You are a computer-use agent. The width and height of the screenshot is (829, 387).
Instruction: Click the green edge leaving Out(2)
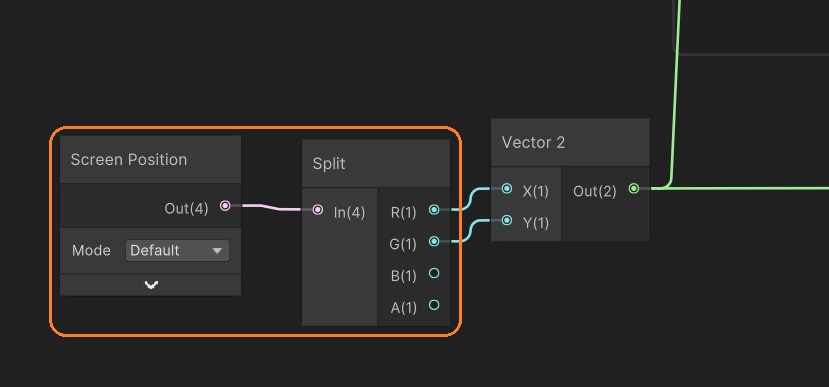pos(740,188)
